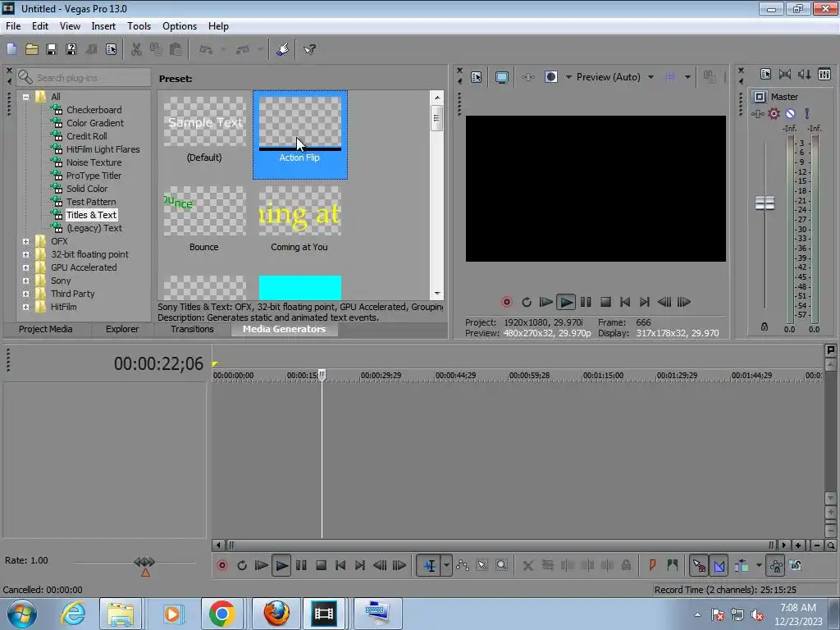The image size is (840, 630).
Task: Open the Insert menu
Action: (103, 26)
